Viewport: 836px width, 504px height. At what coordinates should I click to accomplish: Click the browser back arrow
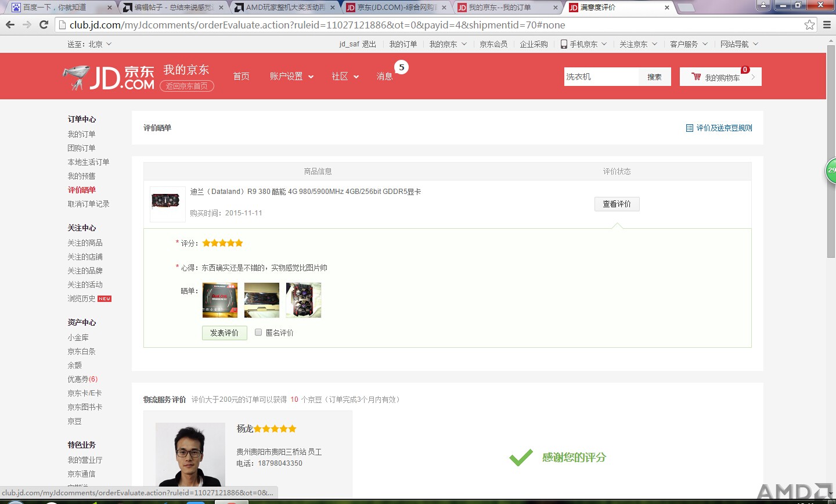point(10,24)
